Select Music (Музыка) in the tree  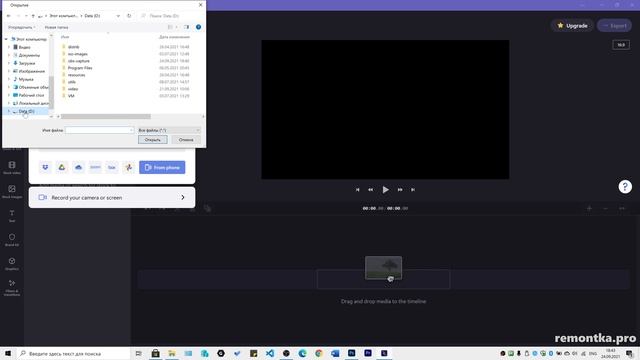pyautogui.click(x=26, y=79)
